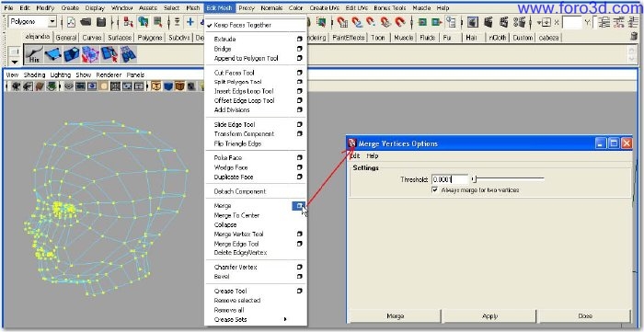Toggle resolution gate panel icon
Screen dimensions: 644x332
click(x=92, y=86)
